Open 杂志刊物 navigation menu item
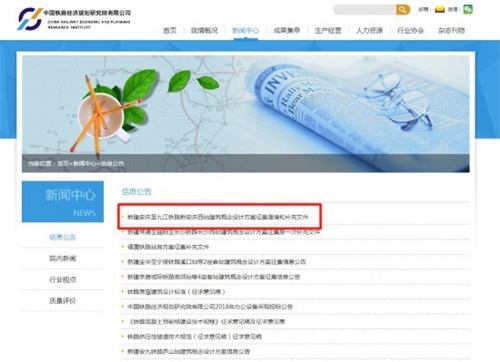The height and width of the screenshot is (362, 500). pyautogui.click(x=451, y=31)
